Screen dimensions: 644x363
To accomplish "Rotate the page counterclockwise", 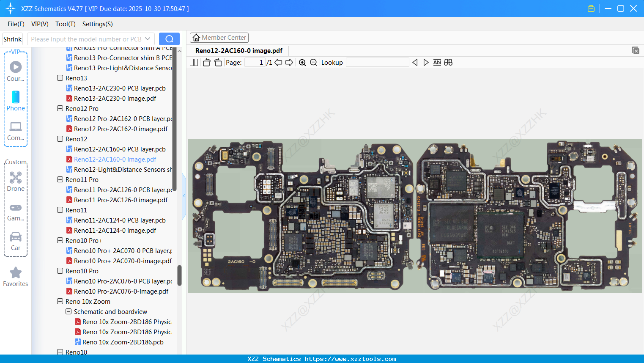I will click(x=206, y=63).
